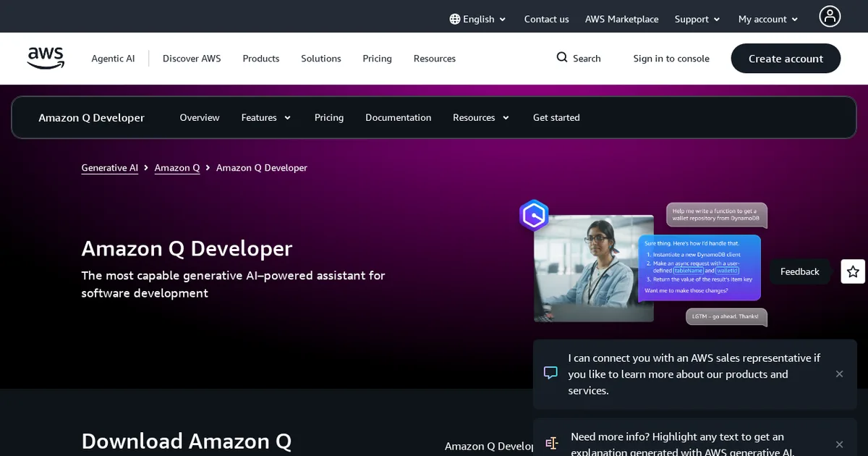This screenshot has width=868, height=456.
Task: Click the 'Help me write a function' chat bubble
Action: (x=717, y=215)
